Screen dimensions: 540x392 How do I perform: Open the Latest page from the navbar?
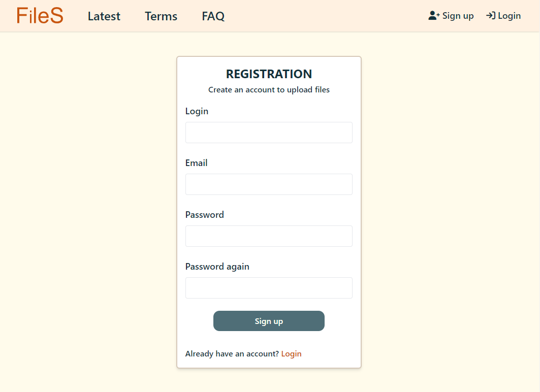104,16
